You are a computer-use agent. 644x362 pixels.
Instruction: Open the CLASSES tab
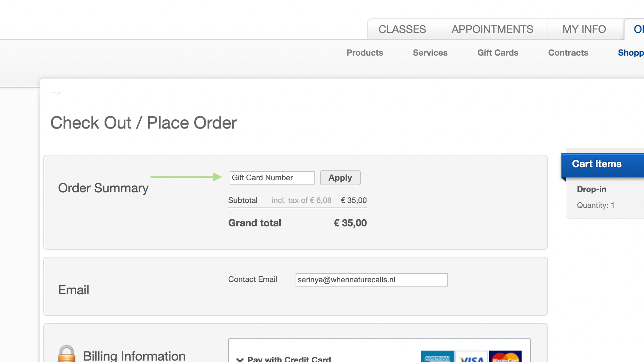tap(402, 29)
